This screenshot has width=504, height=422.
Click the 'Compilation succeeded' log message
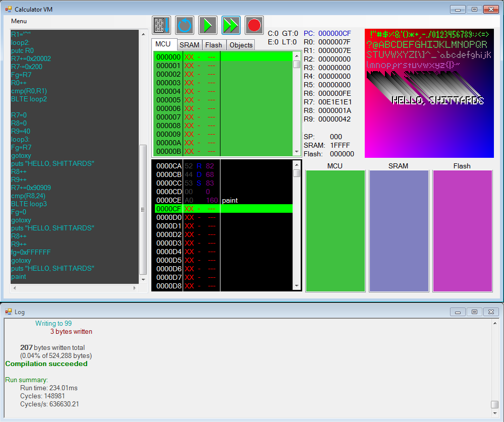click(46, 364)
